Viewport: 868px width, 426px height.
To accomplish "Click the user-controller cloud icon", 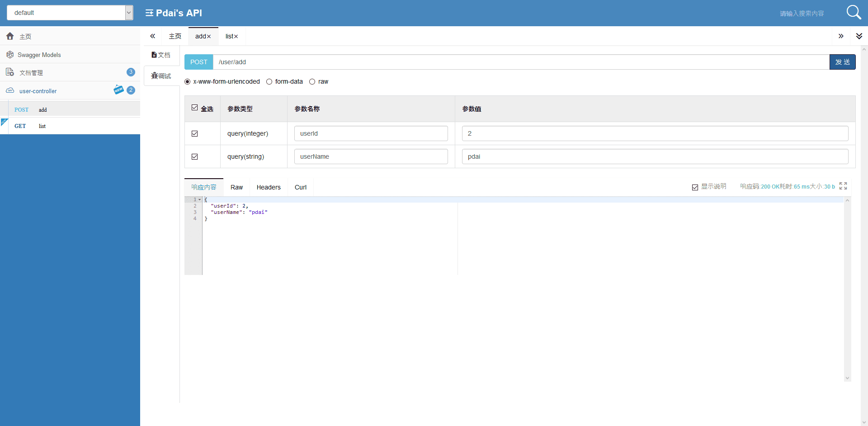I will [10, 90].
